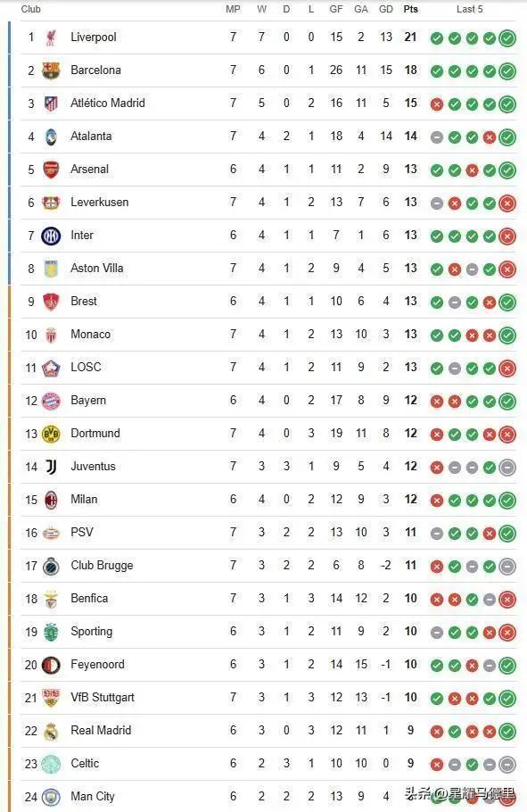Click the Dortmund BVB logo
Viewport: 527px width, 812px height.
tap(51, 434)
